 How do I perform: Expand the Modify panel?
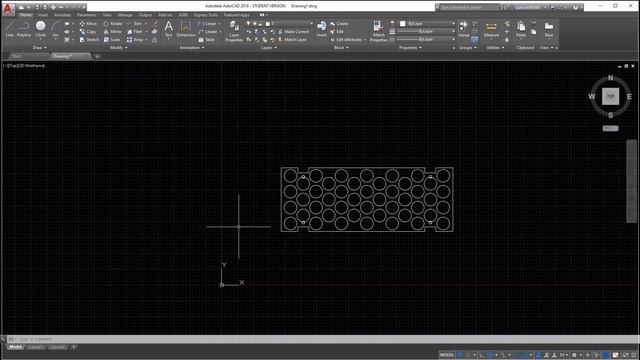[x=118, y=48]
